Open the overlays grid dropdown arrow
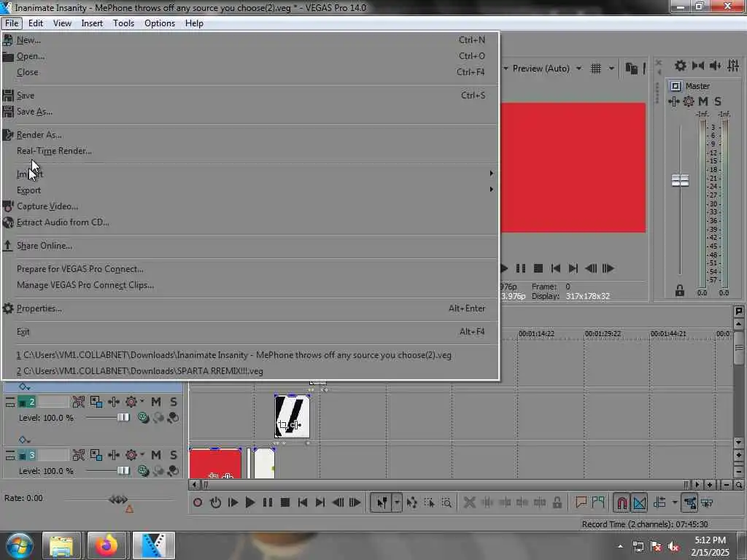Screen dimensions: 747x560 click(x=611, y=69)
